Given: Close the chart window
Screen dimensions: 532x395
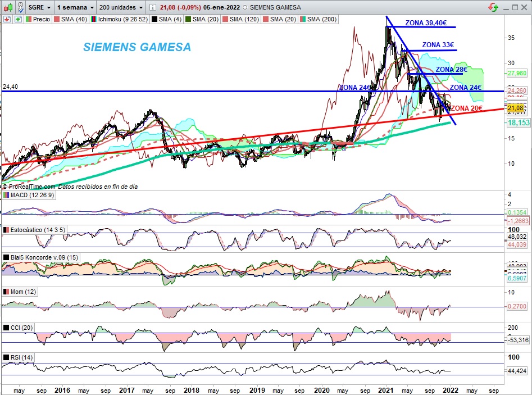Looking at the screenshot, I should [x=524, y=7].
